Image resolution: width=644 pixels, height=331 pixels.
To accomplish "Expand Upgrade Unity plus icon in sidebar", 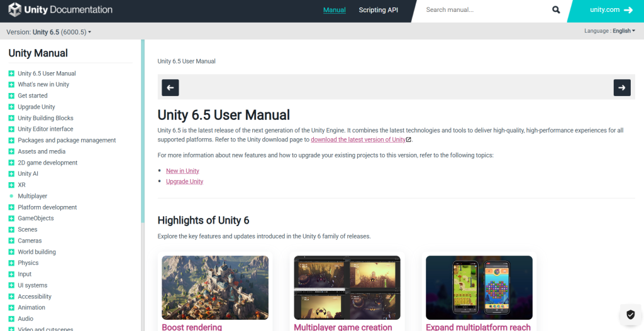I will tap(11, 107).
